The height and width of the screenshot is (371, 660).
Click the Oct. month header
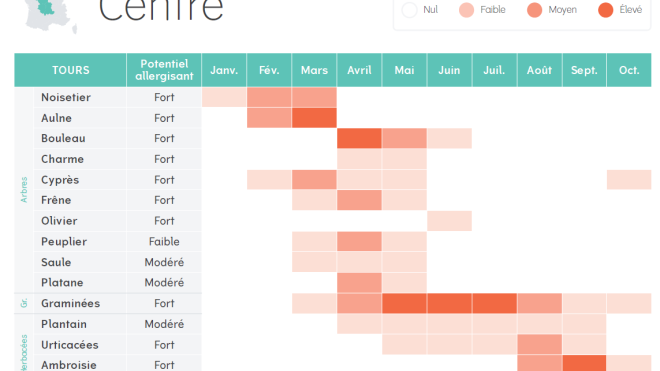pyautogui.click(x=629, y=70)
